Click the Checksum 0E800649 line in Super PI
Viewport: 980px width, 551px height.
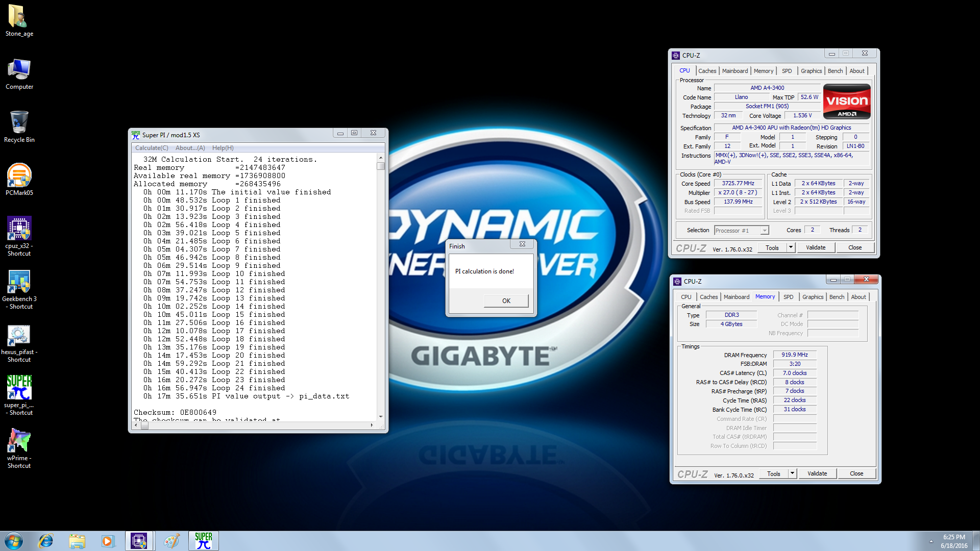click(x=175, y=412)
